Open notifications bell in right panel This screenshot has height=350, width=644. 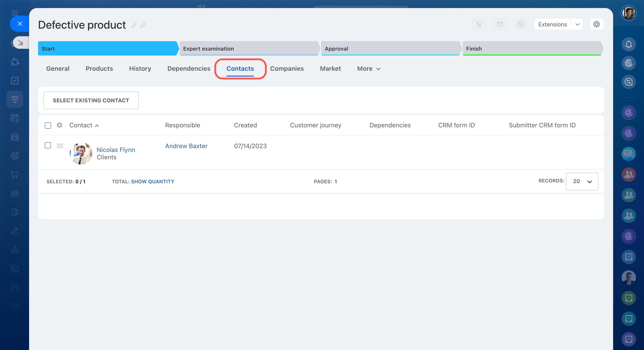(629, 44)
